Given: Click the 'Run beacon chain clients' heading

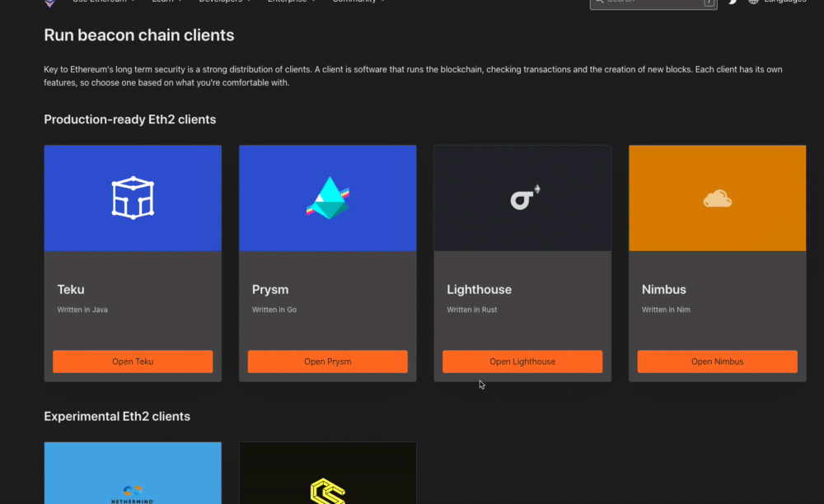Looking at the screenshot, I should click(x=139, y=35).
